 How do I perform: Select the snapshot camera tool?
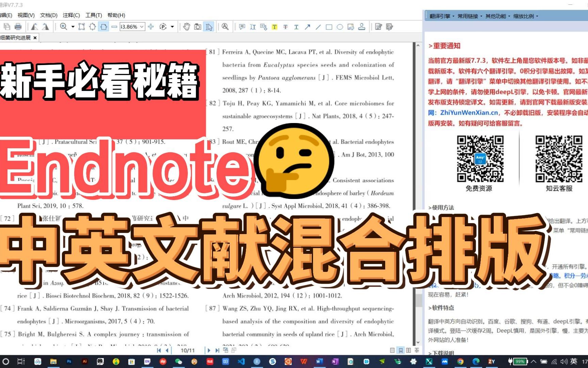point(198,27)
